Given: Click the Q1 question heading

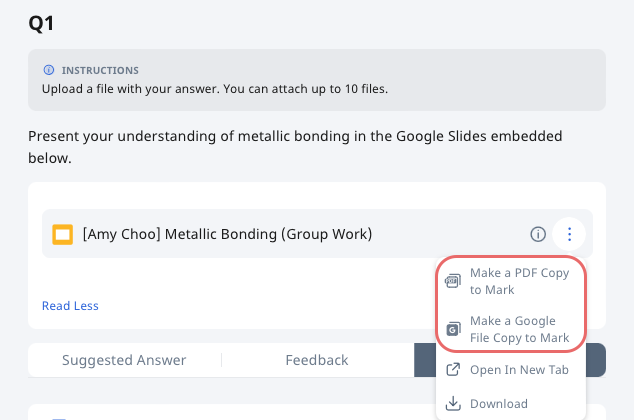Looking at the screenshot, I should pos(41,23).
